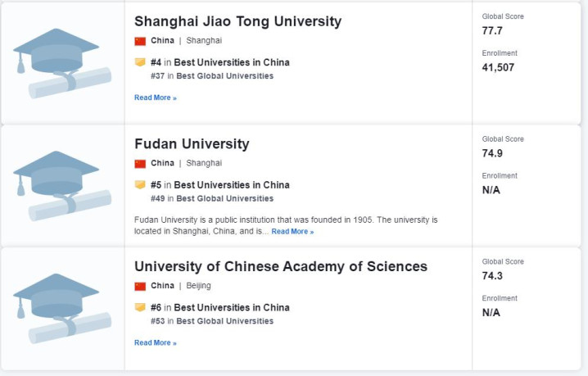Click the Fudan University graduation cap icon

(62, 186)
